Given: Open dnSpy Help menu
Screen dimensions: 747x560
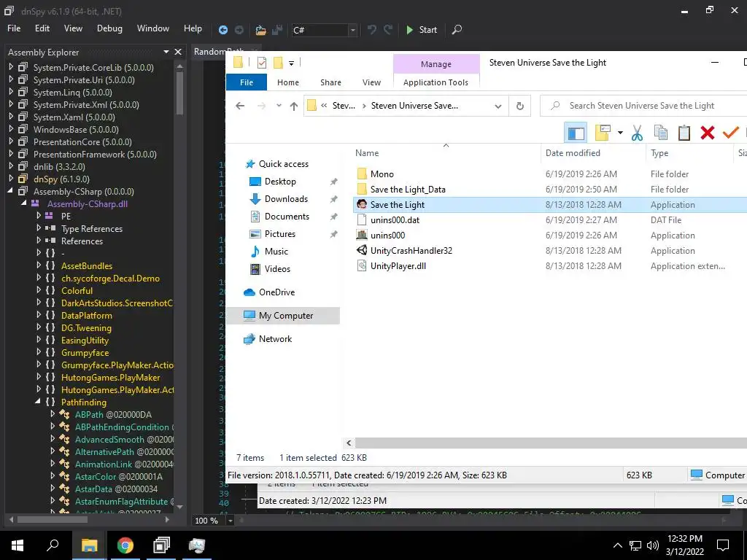Looking at the screenshot, I should [193, 28].
